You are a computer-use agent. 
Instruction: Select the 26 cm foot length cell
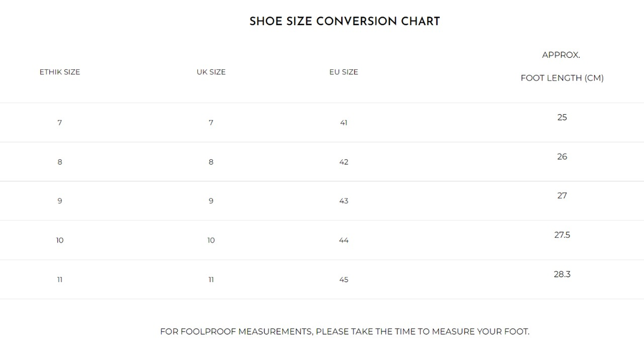tap(562, 157)
